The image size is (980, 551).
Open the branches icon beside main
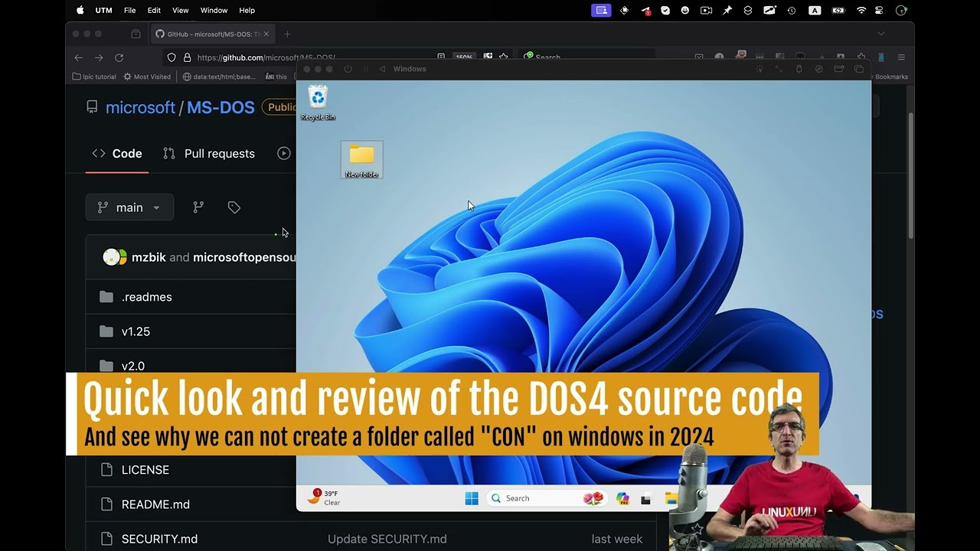point(198,207)
